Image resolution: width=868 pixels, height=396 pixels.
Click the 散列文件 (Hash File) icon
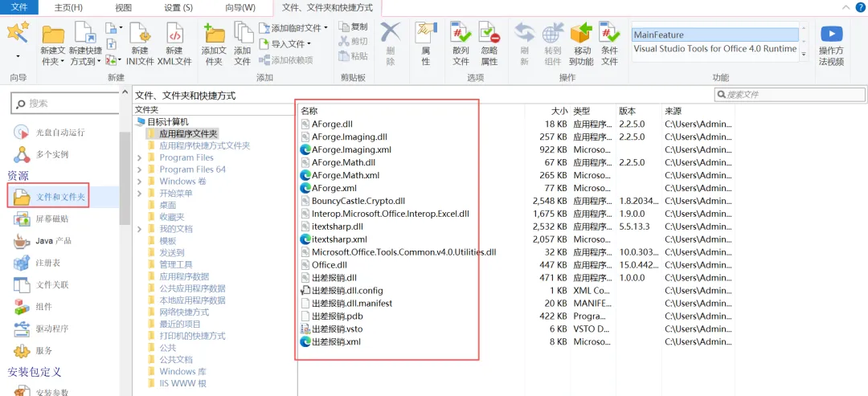461,33
